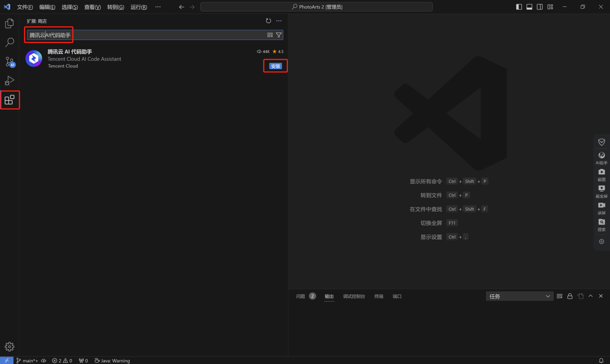Switch to the 终端 tab
Screen dimensions: 610x364
coord(379,296)
